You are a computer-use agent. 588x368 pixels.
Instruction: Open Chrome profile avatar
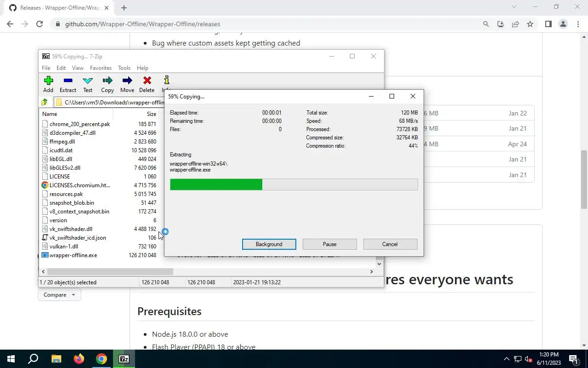(x=563, y=24)
